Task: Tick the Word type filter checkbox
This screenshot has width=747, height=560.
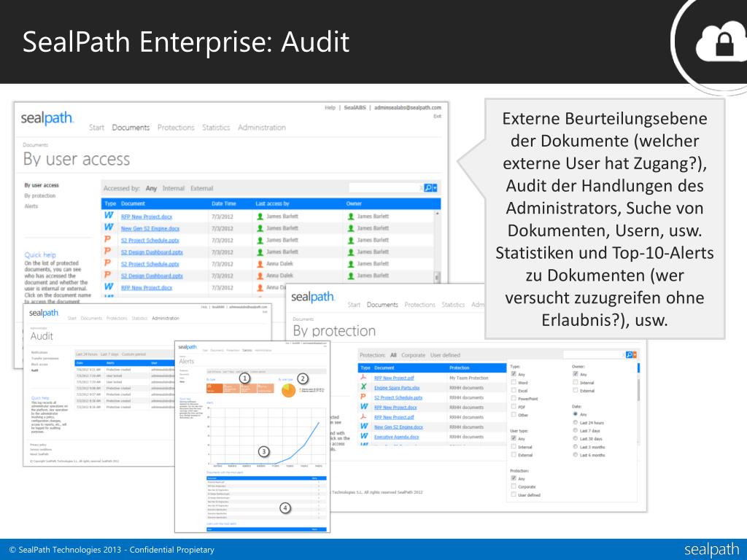Action: tap(514, 382)
